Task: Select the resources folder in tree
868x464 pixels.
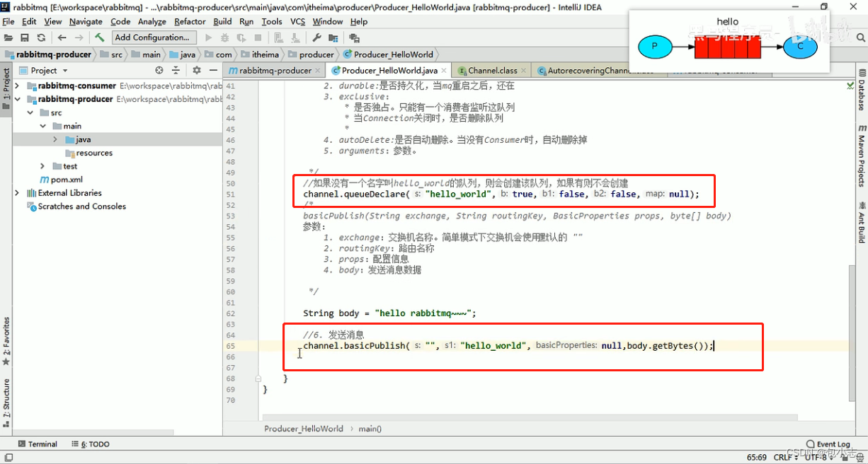Action: pyautogui.click(x=89, y=153)
